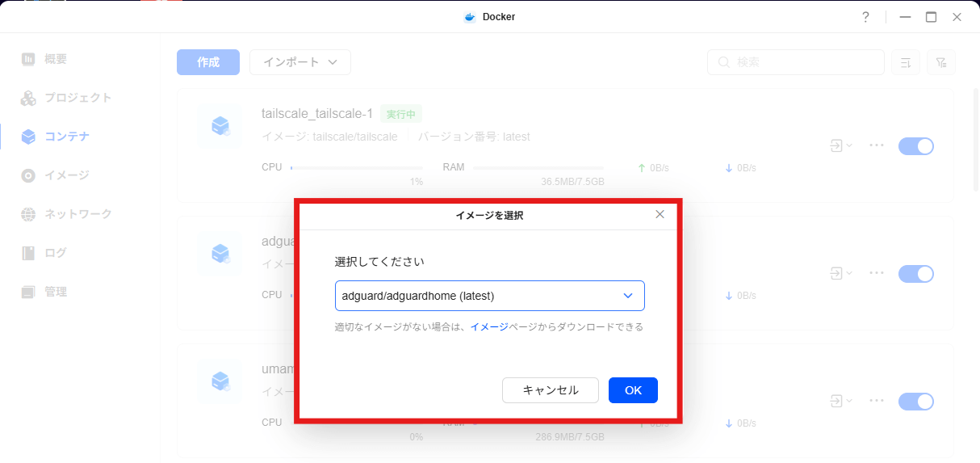Confirm with the OK button
Screen dimensions: 980x463
633,390
